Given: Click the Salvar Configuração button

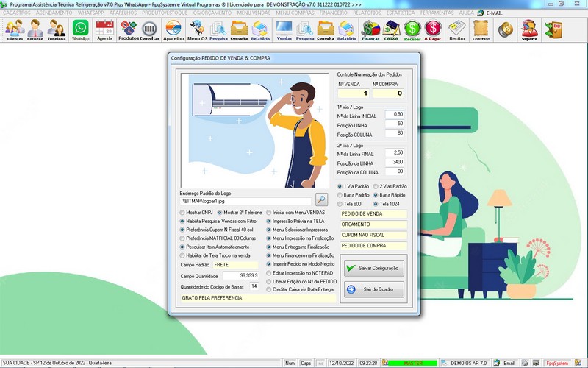Looking at the screenshot, I should tap(374, 268).
